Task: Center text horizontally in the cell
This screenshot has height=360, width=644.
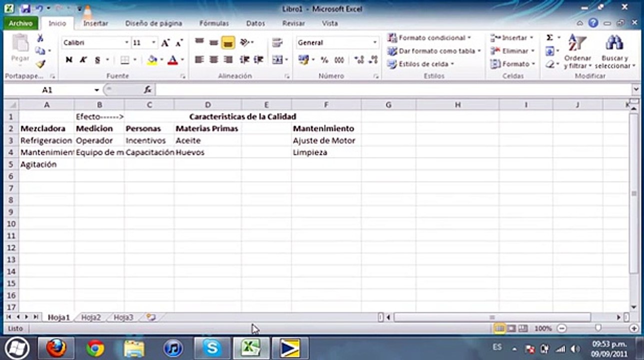Action: coord(214,59)
